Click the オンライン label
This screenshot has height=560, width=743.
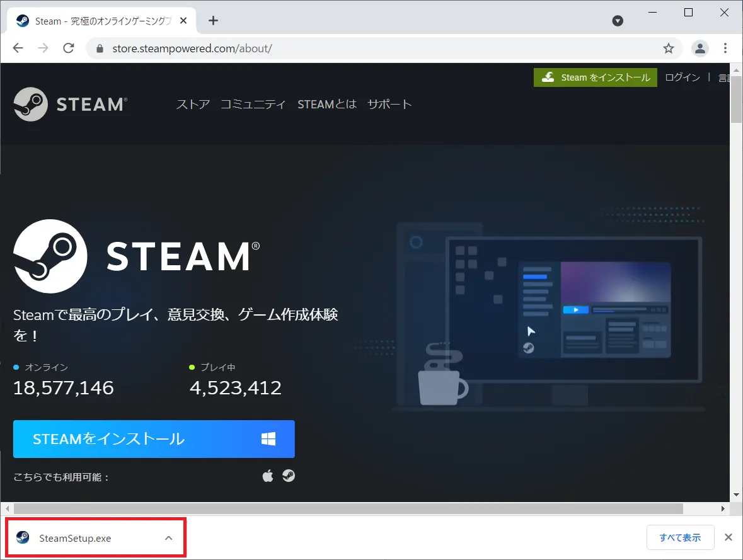46,367
